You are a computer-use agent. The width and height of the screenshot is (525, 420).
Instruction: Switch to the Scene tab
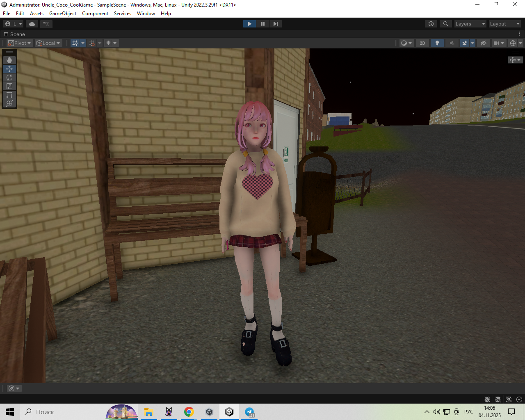[x=15, y=34]
